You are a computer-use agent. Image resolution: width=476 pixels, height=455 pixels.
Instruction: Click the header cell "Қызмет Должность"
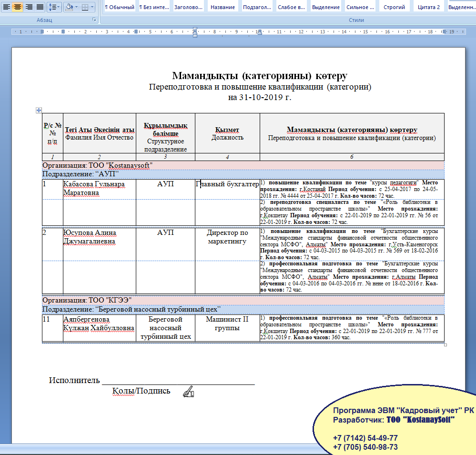pyautogui.click(x=227, y=133)
